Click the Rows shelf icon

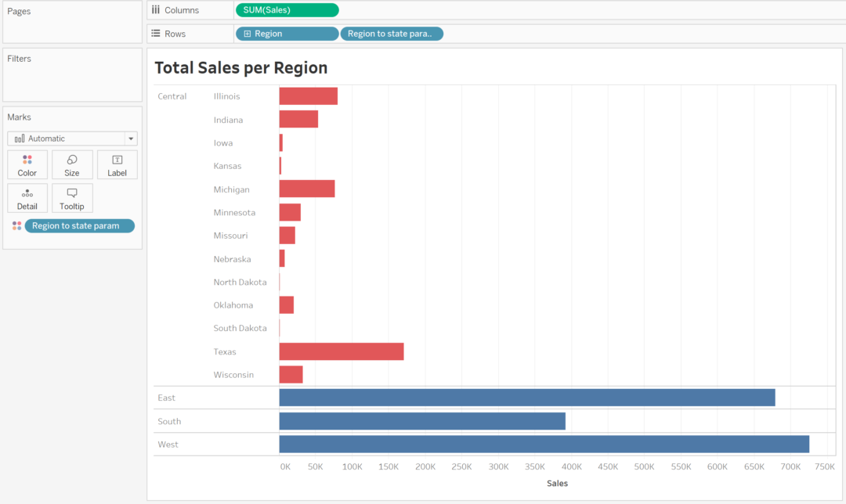point(155,34)
